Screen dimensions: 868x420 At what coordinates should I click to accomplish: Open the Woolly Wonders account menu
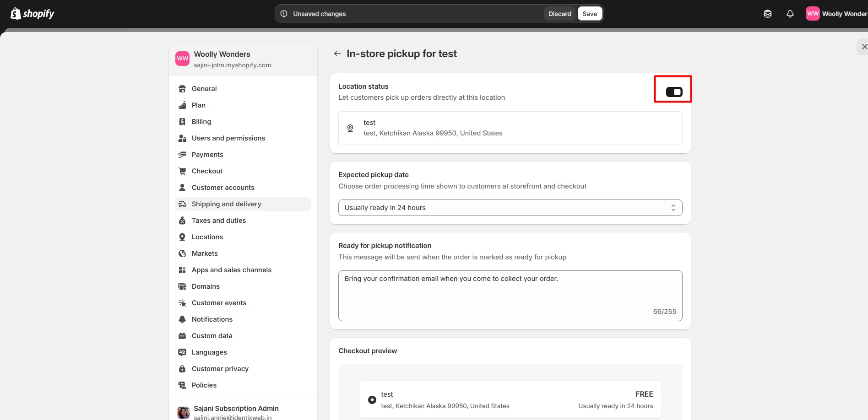[837, 14]
